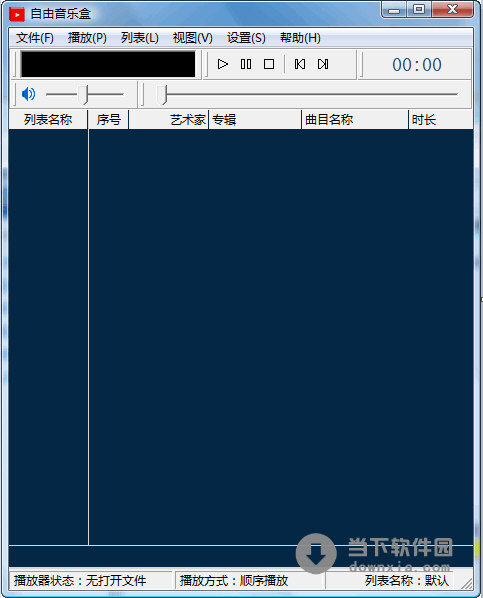Sort by the 专辑 column header
The width and height of the screenshot is (483, 598).
point(255,120)
